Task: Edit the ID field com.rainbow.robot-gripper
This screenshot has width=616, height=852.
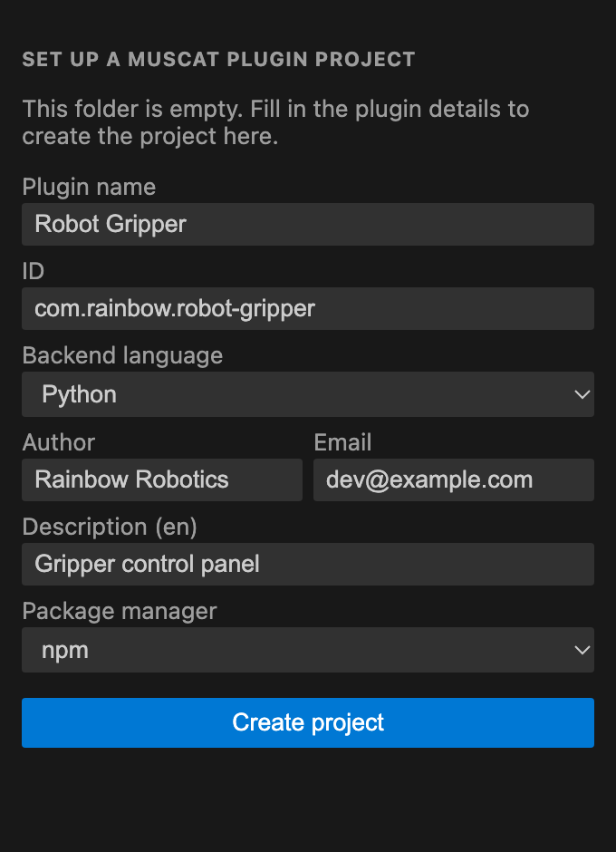Action: coord(307,308)
